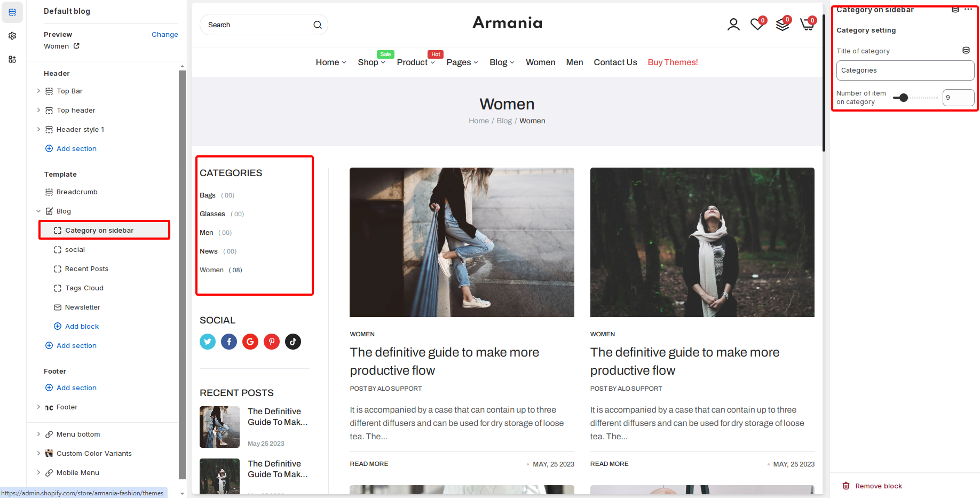Open the Men navigation item

tap(574, 62)
